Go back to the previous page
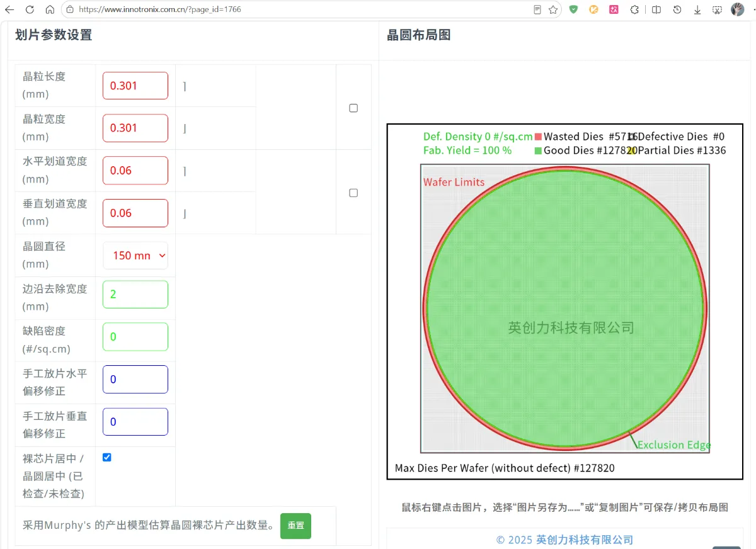 tap(9, 9)
